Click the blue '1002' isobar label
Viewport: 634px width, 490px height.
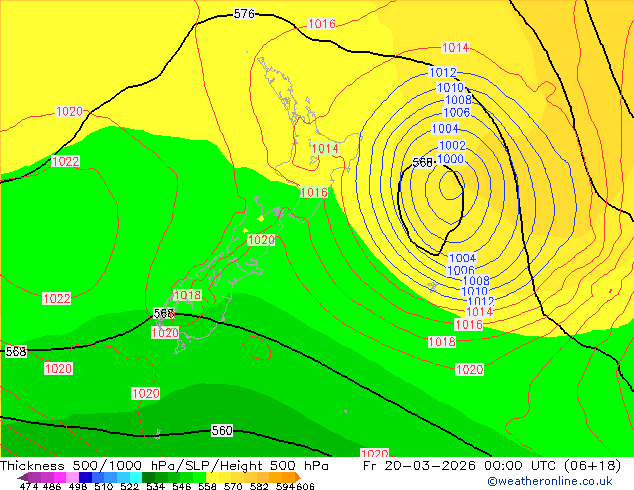(x=452, y=145)
